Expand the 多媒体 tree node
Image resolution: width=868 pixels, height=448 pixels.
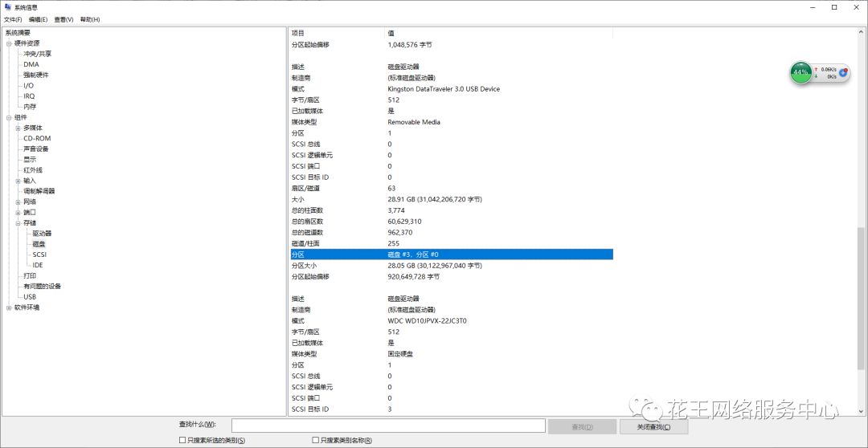click(18, 128)
